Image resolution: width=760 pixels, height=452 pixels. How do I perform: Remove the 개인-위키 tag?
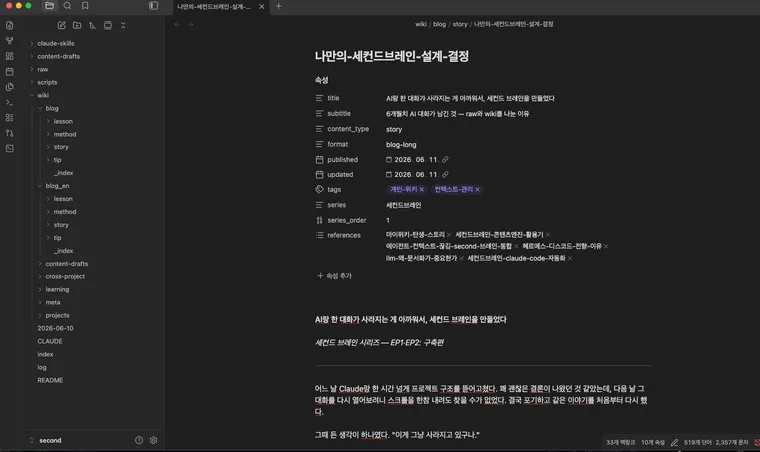(x=422, y=189)
